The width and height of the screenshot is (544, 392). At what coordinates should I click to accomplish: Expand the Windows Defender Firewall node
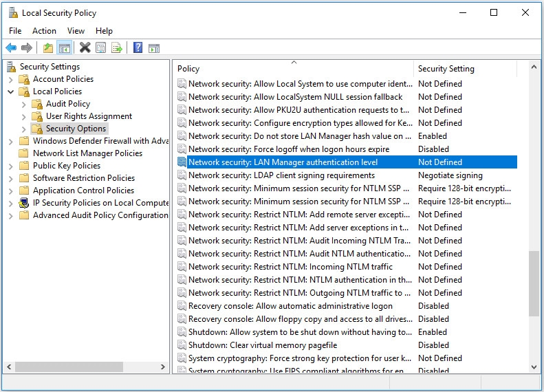pos(11,142)
